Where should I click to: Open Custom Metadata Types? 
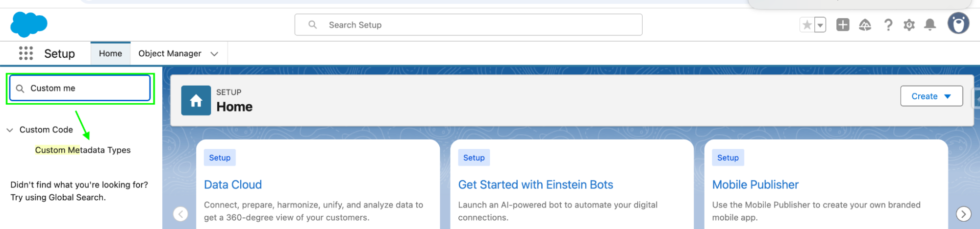(83, 150)
